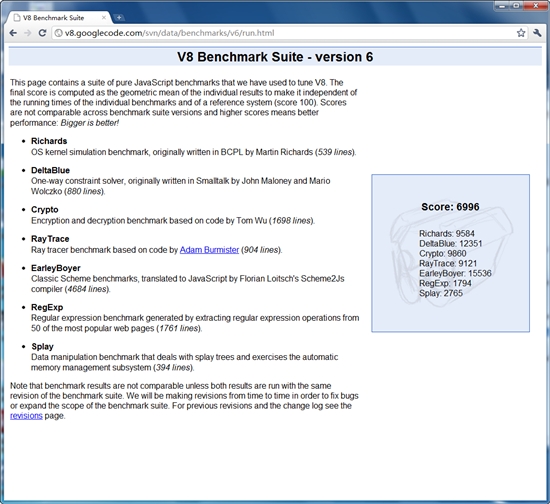550x504 pixels.
Task: Click the bold RegExp benchmark title
Action: pos(47,307)
